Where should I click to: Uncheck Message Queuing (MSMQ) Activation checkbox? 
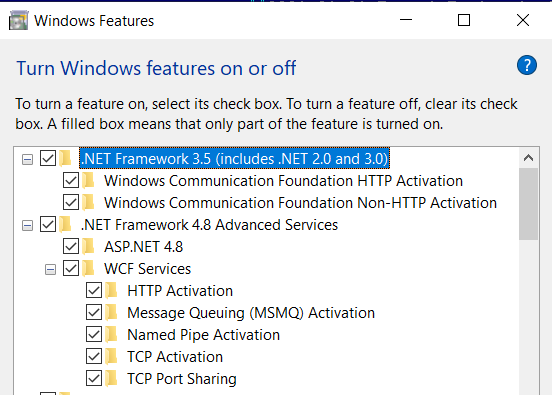(x=94, y=313)
